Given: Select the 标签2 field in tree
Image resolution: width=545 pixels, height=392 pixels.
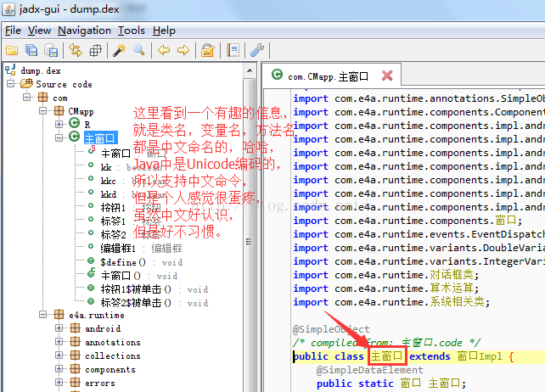Looking at the screenshot, I should click(x=131, y=235).
